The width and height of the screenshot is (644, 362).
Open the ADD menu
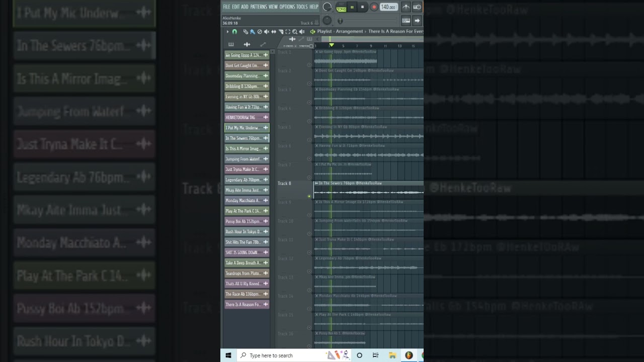(245, 7)
